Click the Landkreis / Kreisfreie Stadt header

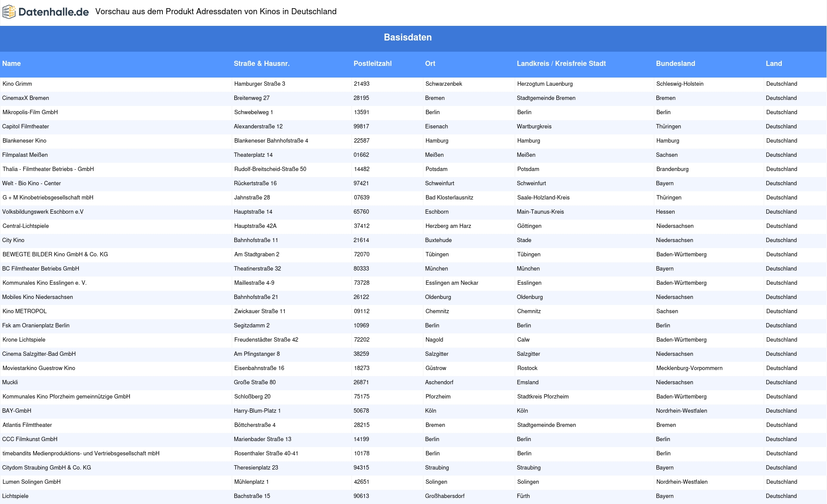pyautogui.click(x=561, y=63)
